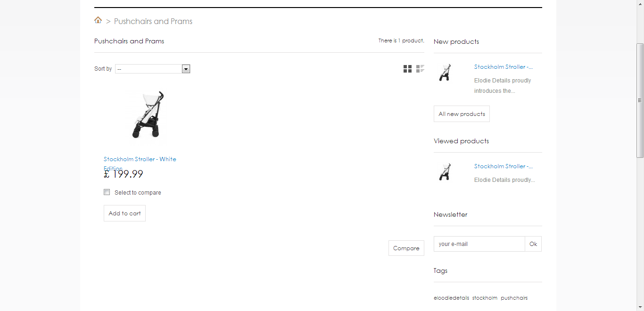The height and width of the screenshot is (311, 644).
Task: Click the Viewed products heading
Action: (461, 141)
